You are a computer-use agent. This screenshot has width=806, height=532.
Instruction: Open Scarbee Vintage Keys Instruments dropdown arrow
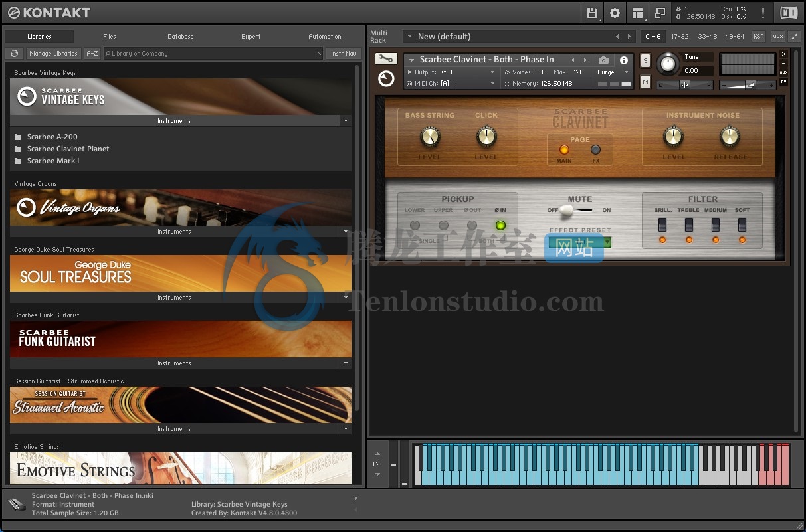345,121
